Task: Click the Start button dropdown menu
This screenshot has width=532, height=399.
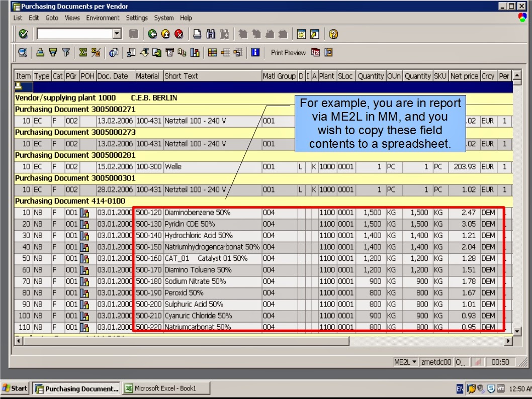Action: pos(14,388)
